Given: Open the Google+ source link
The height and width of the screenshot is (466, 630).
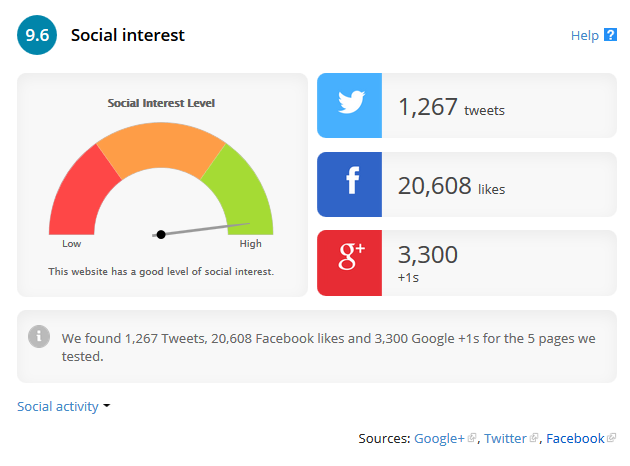Looking at the screenshot, I should pos(439,438).
